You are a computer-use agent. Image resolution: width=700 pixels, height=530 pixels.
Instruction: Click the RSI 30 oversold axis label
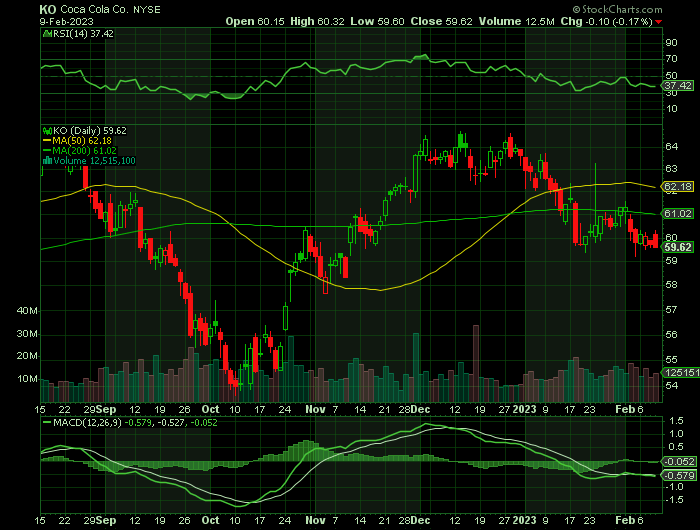coord(671,92)
